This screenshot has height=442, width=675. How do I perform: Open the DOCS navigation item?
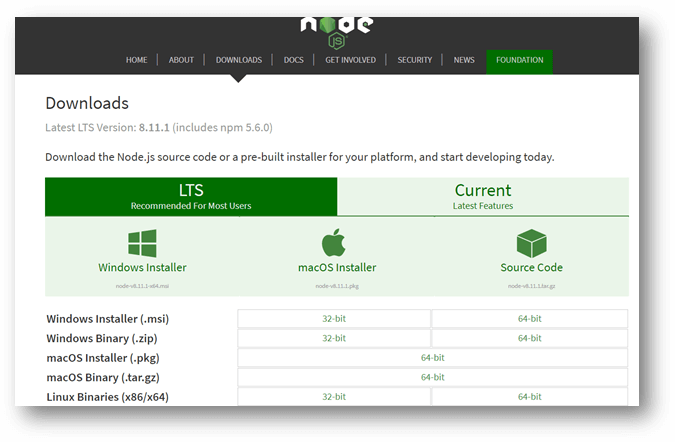294,60
